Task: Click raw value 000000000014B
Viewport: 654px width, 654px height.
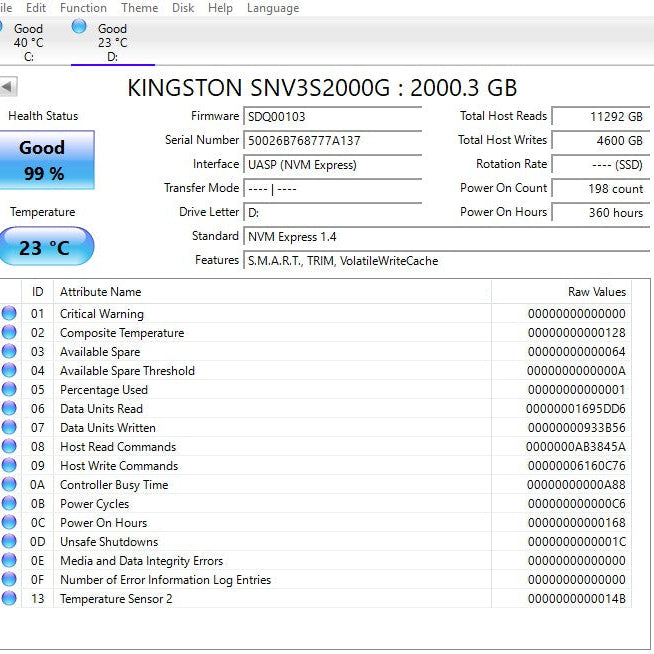Action: tap(576, 599)
